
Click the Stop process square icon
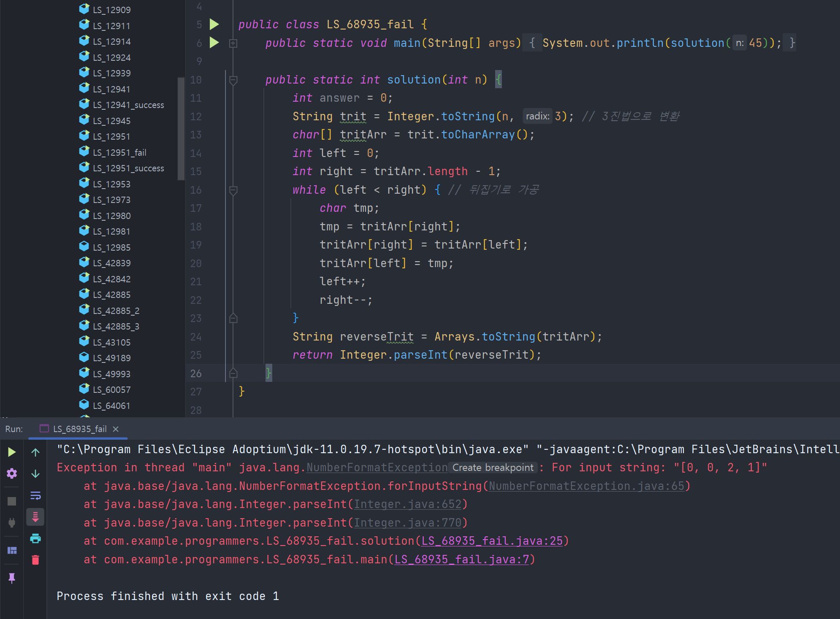click(12, 501)
